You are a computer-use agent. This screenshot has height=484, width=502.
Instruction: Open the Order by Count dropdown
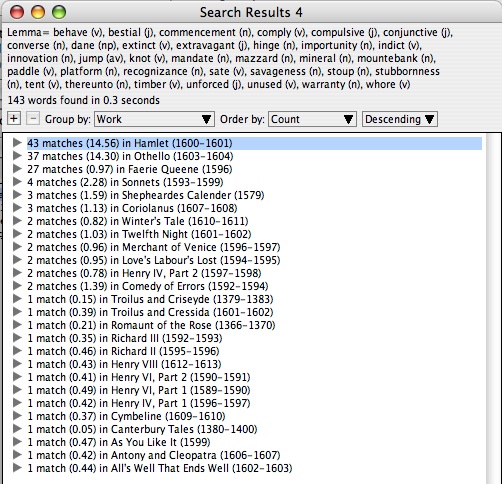(312, 119)
